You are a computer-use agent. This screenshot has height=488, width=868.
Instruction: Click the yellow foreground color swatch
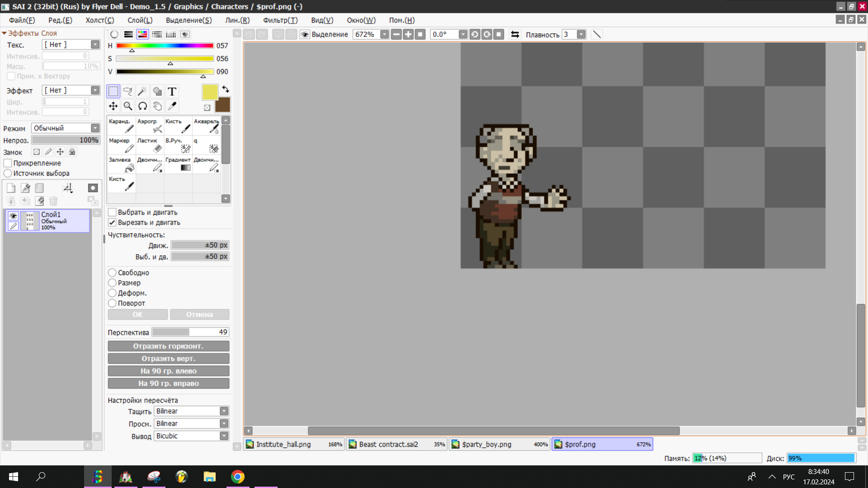click(210, 92)
